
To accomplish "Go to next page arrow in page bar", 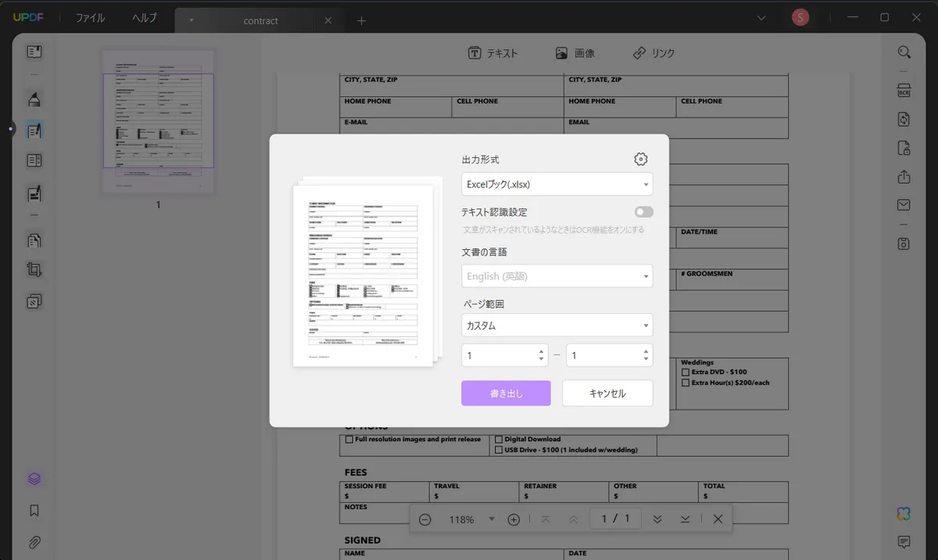I will click(x=657, y=519).
